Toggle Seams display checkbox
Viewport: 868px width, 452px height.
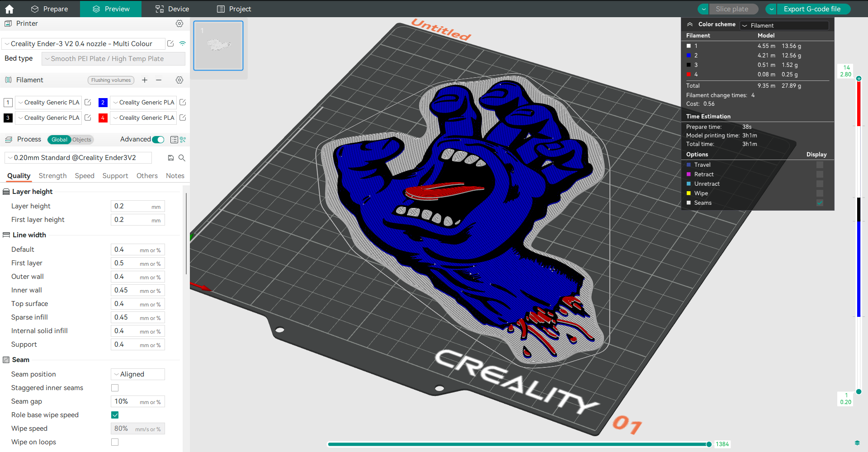(820, 203)
